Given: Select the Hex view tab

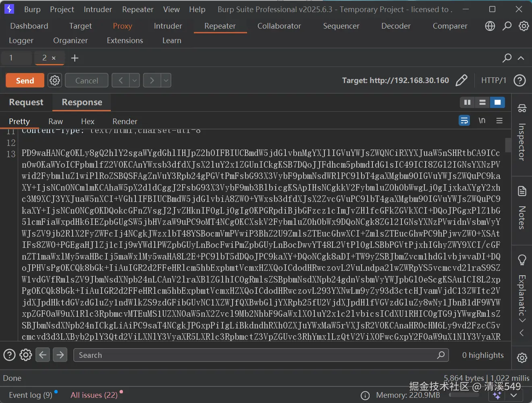Looking at the screenshot, I should pos(87,121).
